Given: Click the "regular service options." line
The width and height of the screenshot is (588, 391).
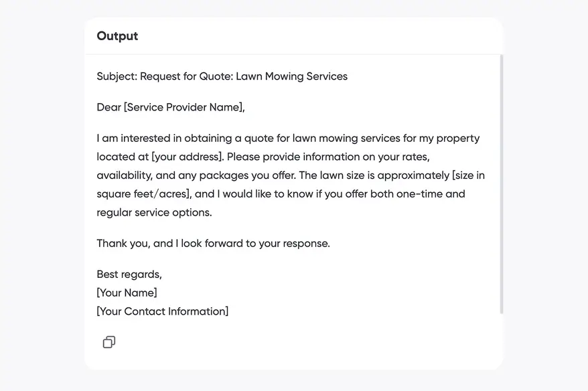Looking at the screenshot, I should click(154, 213).
